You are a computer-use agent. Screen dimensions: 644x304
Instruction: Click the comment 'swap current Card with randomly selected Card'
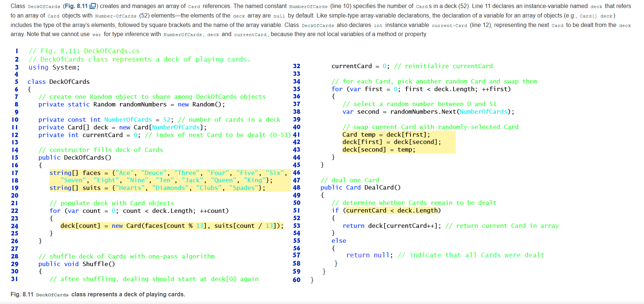(x=430, y=127)
